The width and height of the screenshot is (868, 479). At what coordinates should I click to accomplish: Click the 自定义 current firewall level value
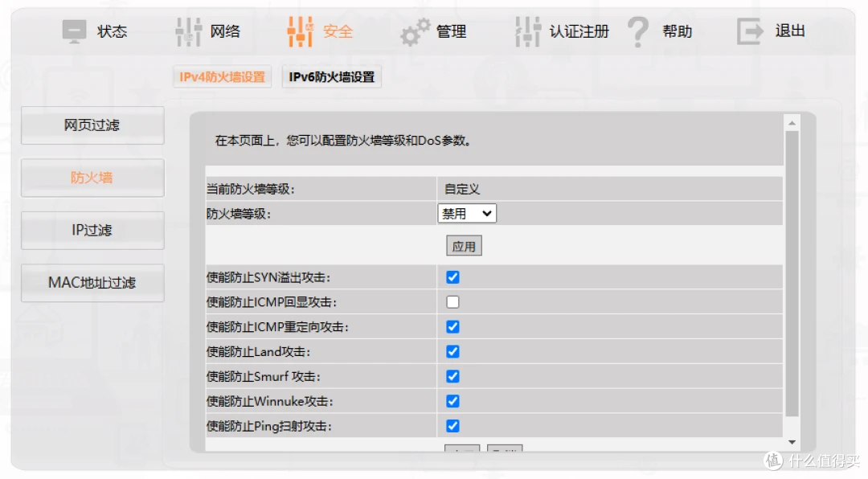pos(462,190)
